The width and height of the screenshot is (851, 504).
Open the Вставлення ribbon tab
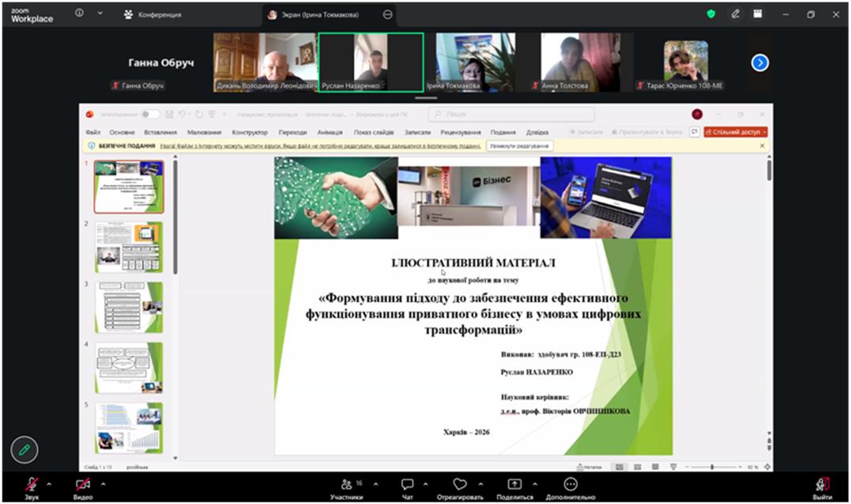click(161, 132)
